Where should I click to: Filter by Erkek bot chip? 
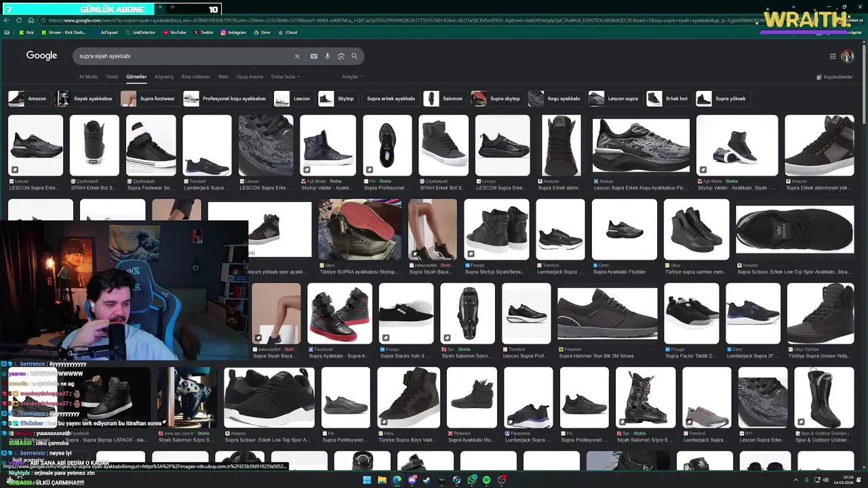coord(669,98)
